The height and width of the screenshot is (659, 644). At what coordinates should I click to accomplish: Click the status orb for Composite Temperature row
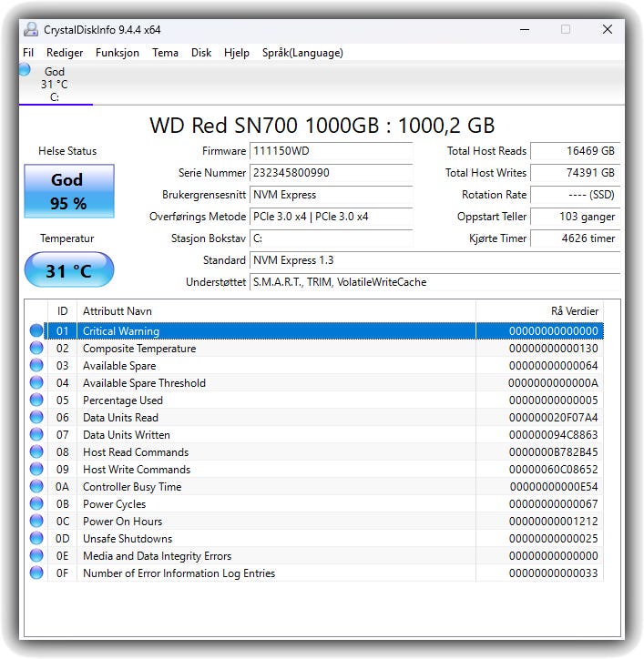coord(36,348)
